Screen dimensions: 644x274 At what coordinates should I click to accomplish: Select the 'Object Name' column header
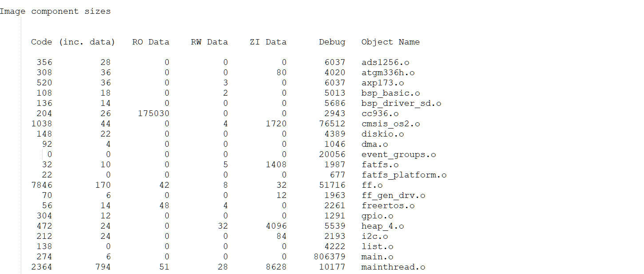pyautogui.click(x=390, y=42)
